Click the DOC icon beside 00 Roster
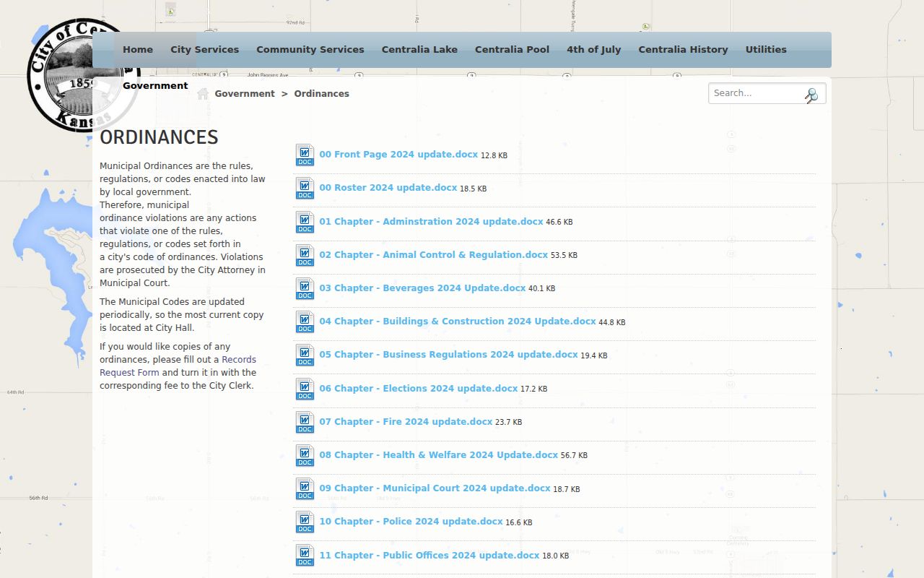924x578 pixels. coord(305,189)
